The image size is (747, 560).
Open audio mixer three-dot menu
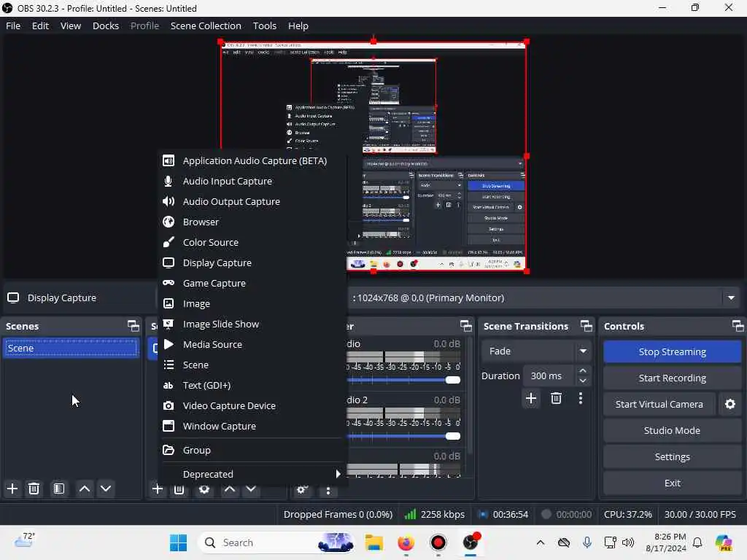[328, 490]
